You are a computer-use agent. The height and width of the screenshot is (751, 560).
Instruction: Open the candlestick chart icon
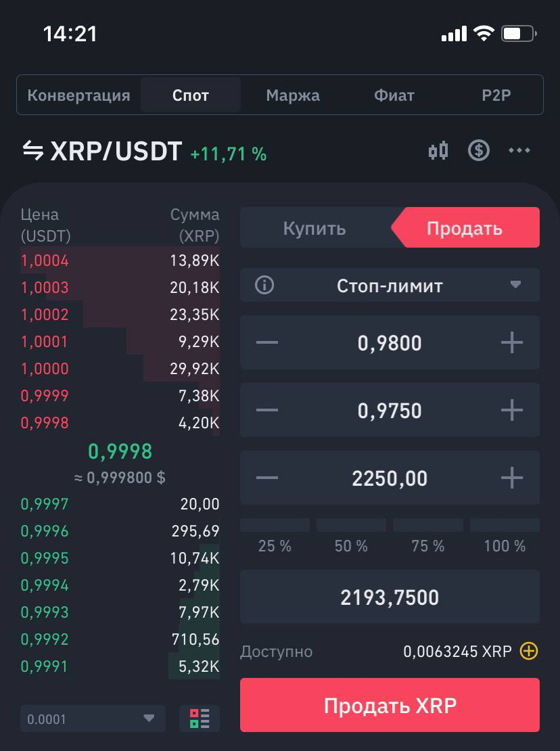click(438, 150)
